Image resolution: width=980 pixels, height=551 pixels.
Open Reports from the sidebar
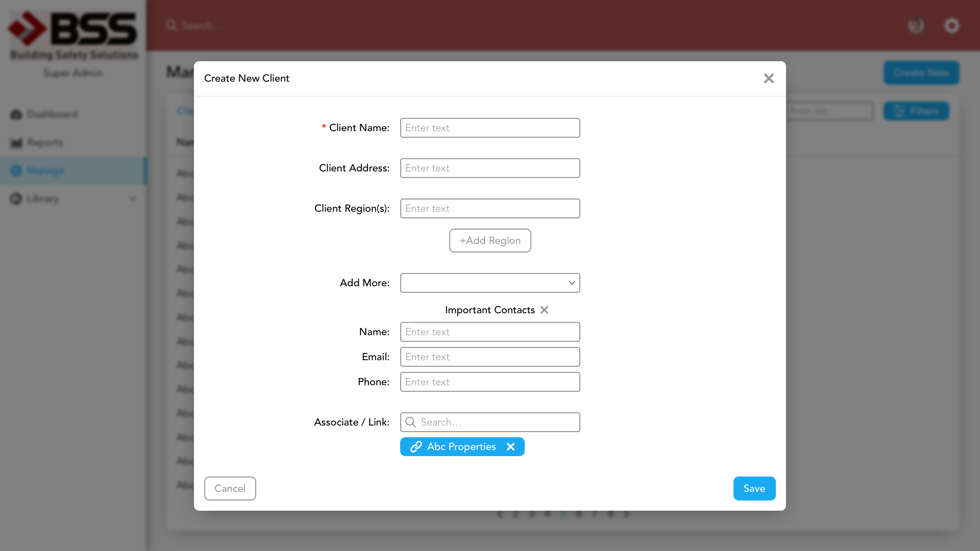pos(45,142)
